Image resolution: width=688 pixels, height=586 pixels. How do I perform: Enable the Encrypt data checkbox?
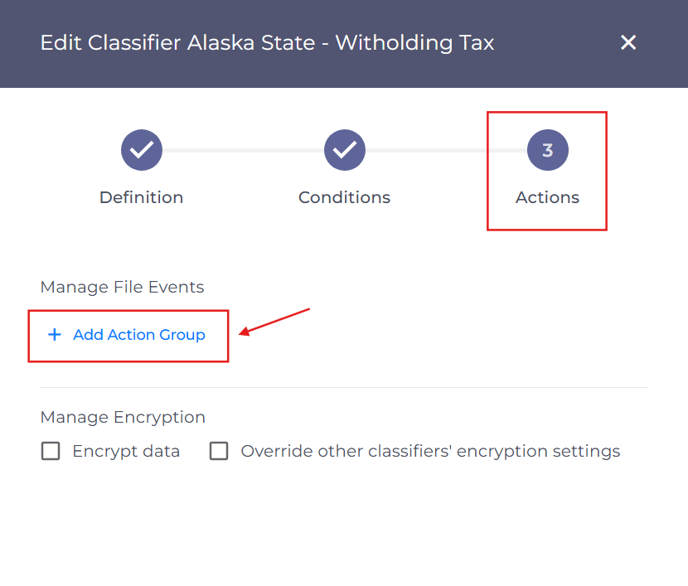pyautogui.click(x=50, y=451)
